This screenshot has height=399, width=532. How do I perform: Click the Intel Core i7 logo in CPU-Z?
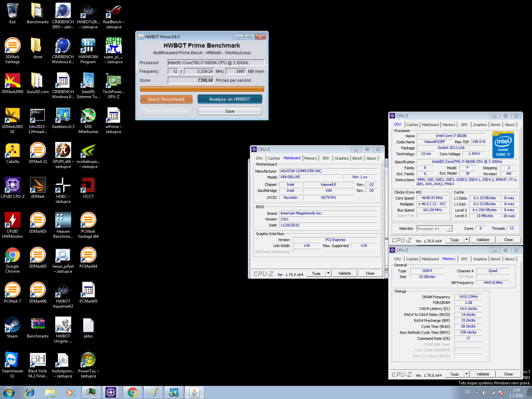[503, 145]
